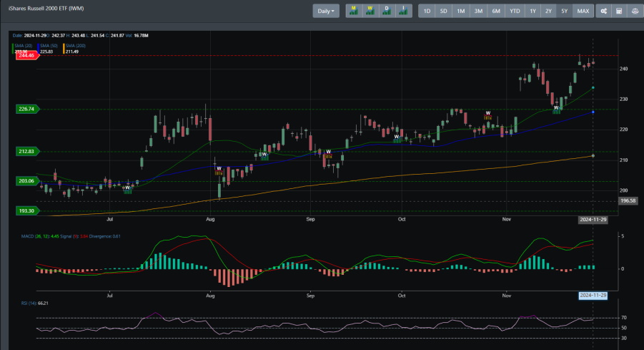This screenshot has height=350, width=644.
Task: Click the 240 price axis label
Action: tap(623, 69)
